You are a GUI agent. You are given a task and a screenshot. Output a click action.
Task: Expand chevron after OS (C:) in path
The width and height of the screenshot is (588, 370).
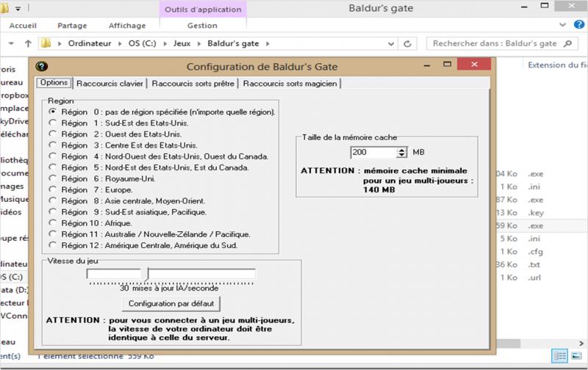165,44
